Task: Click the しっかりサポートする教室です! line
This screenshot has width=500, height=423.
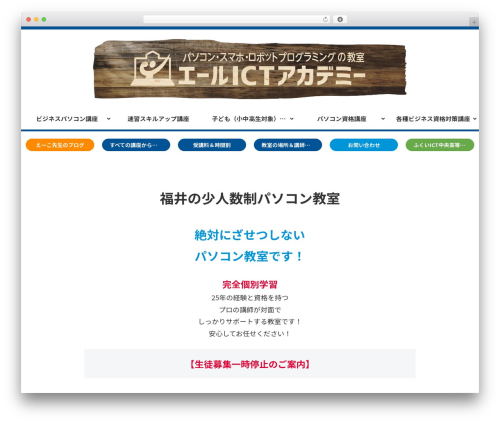Action: pos(250,322)
